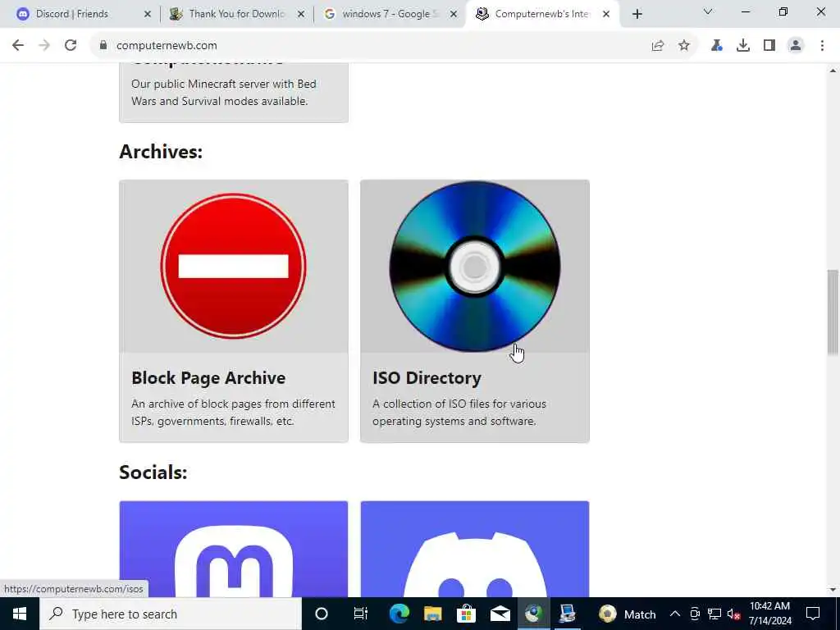Switch to windows 7 Google Search tab
This screenshot has width=840, height=630.
pos(390,14)
